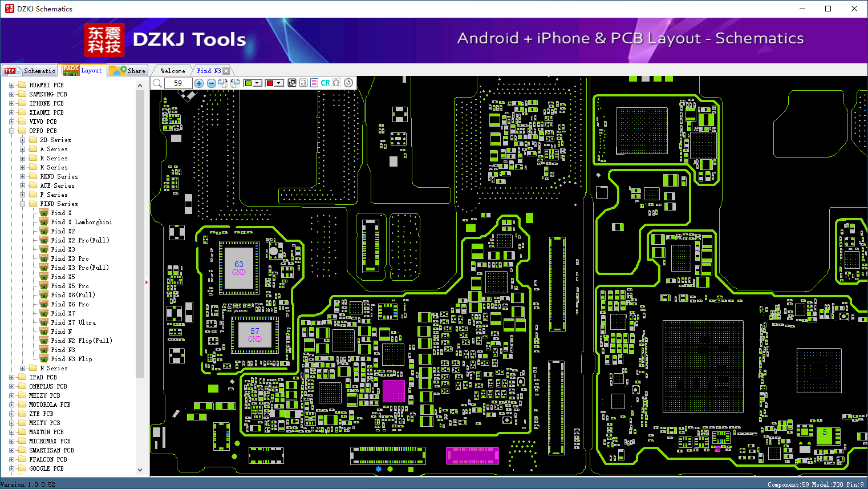Screen dimensions: 868x489
Task: Open the Find X7 Ultra layout
Action: (73, 322)
